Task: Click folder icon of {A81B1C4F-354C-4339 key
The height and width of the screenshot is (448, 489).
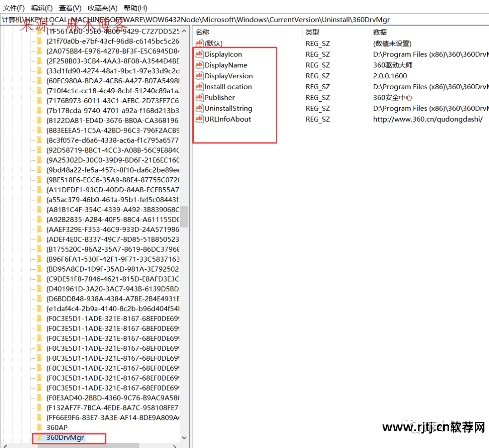Action: 39,209
